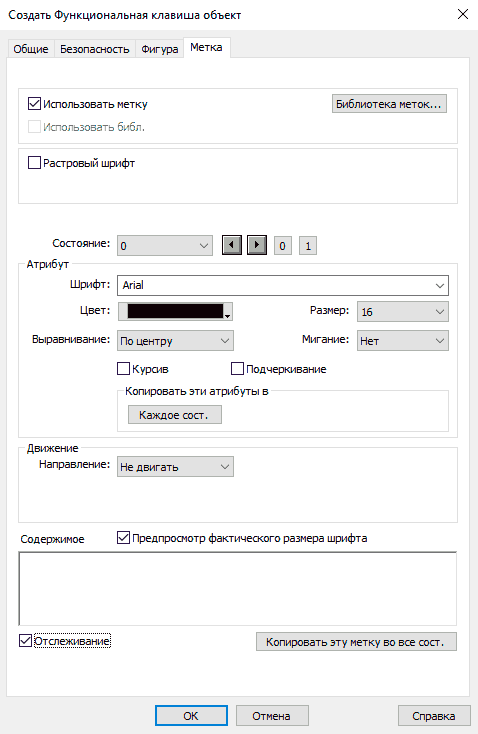Go to previous state with left arrow
Screen dimensions: 478x734
point(232,245)
